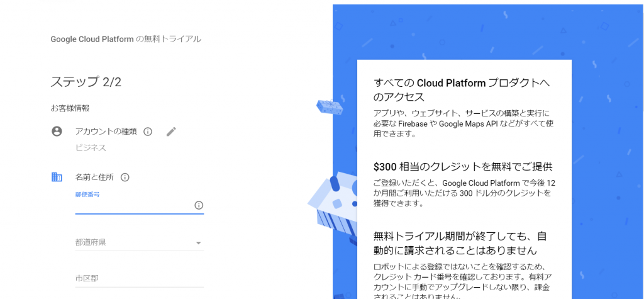Click Google Cloud Platform の無料トライアル title

[x=126, y=40]
